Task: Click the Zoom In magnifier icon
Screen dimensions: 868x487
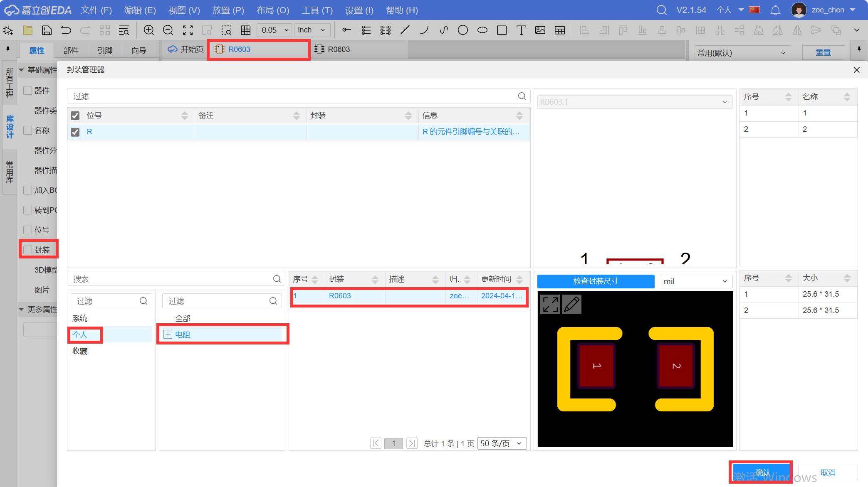Action: point(148,30)
